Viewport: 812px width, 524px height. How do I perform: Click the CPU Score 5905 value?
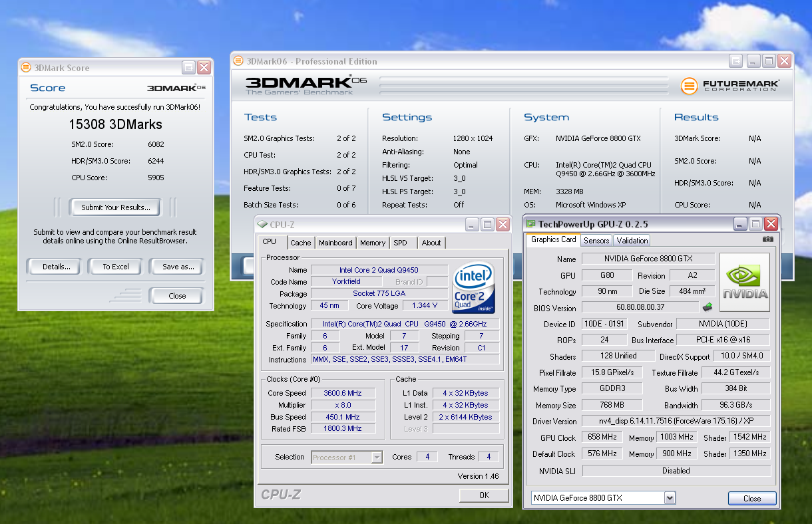[156, 178]
